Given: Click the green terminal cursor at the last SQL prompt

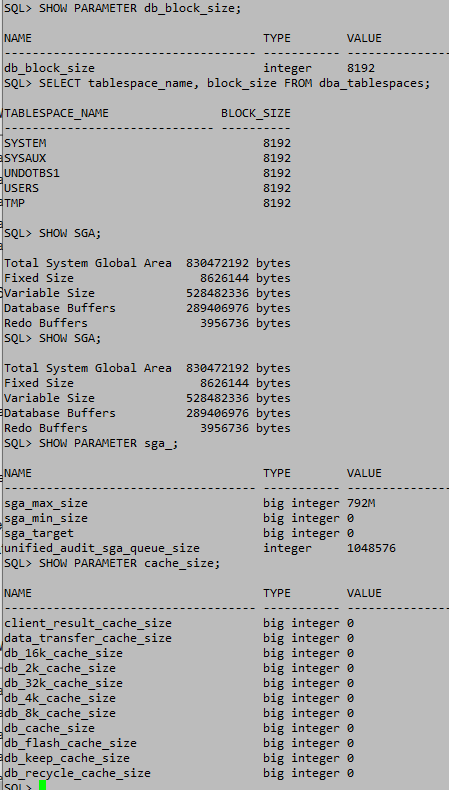Looking at the screenshot, I should click(42, 786).
